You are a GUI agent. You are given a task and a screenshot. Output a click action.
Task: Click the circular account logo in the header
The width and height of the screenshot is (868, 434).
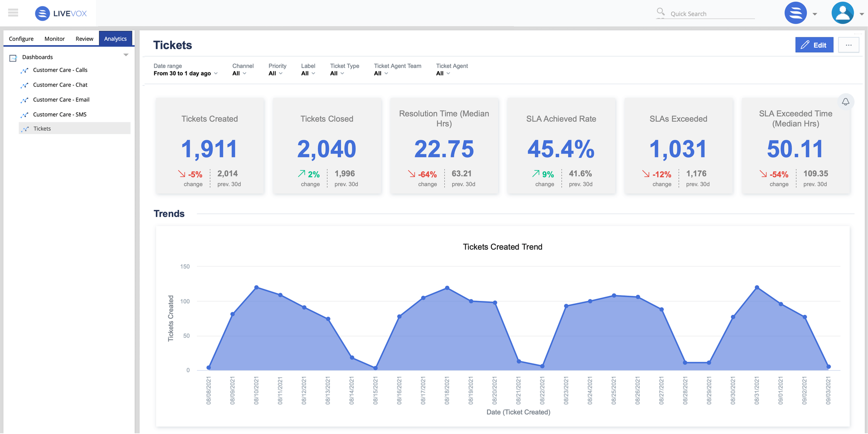[x=796, y=13]
